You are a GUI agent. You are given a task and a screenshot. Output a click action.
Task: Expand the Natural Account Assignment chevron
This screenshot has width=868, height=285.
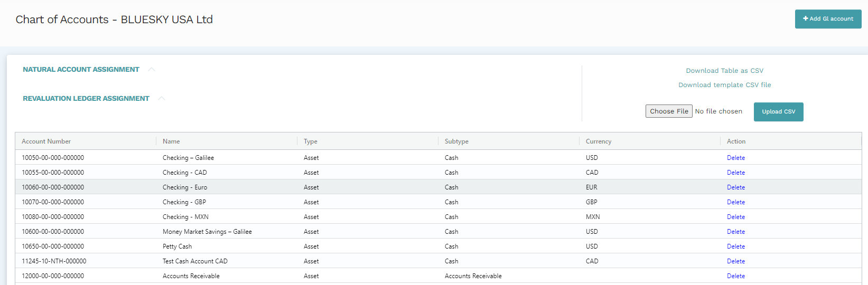(152, 70)
